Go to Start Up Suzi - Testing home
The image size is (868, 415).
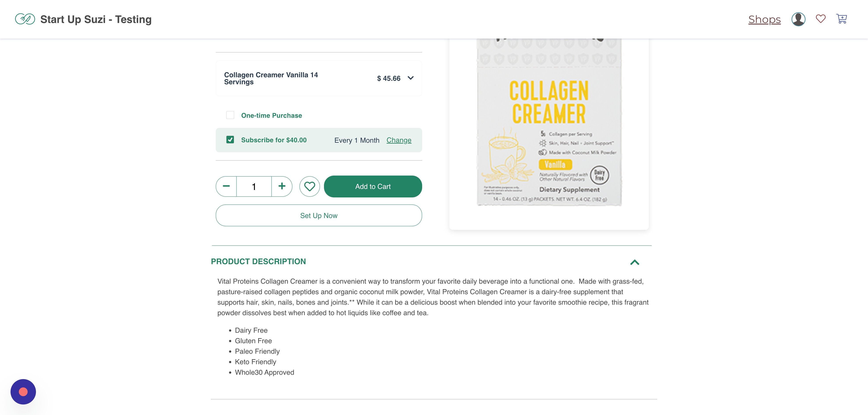(96, 19)
